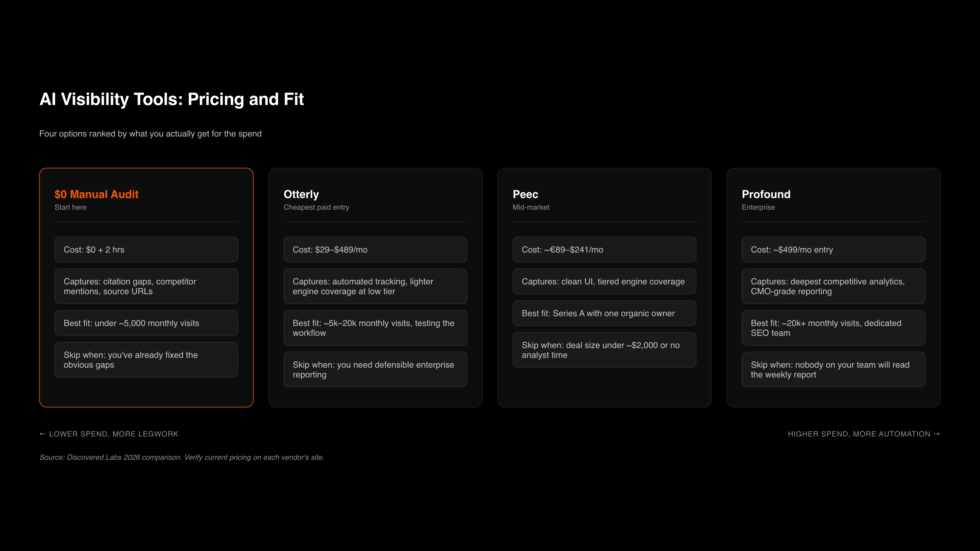Click 'Cost: ~€89–$241/mo' row
The image size is (980, 551).
pos(605,249)
